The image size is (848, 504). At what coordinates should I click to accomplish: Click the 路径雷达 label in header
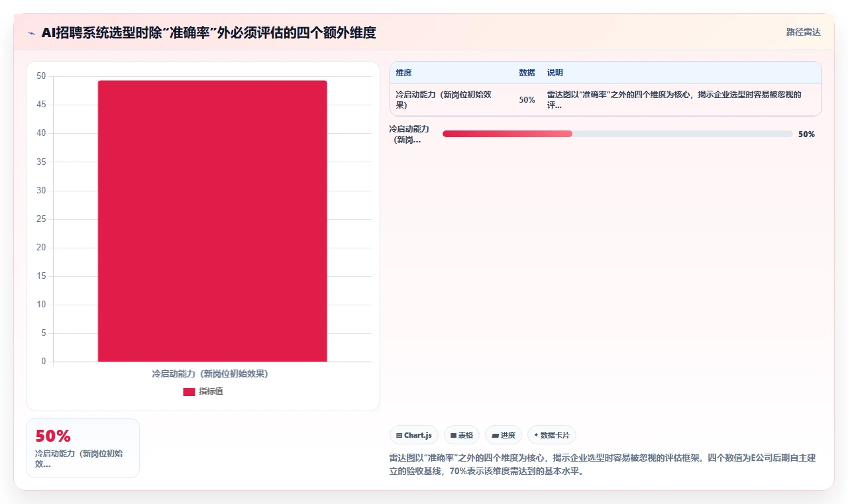click(803, 32)
